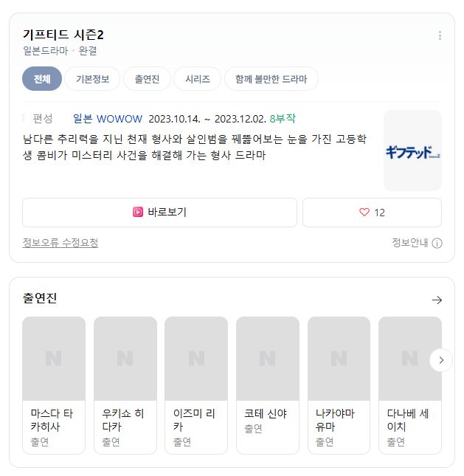Open the 출연진 tab
The image size is (464, 476).
click(148, 79)
